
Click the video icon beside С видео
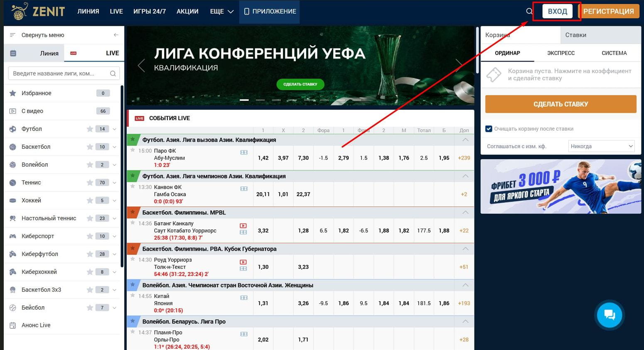click(13, 111)
